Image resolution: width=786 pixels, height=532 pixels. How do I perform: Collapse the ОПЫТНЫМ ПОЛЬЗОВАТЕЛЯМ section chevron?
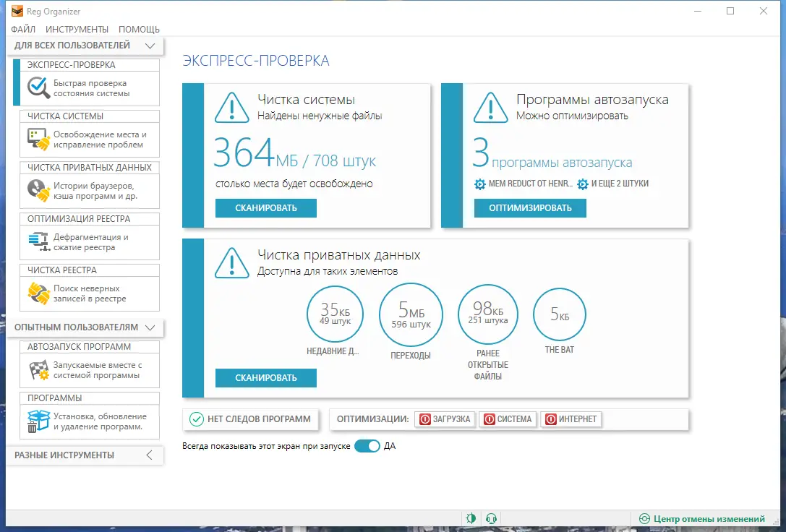tap(150, 327)
